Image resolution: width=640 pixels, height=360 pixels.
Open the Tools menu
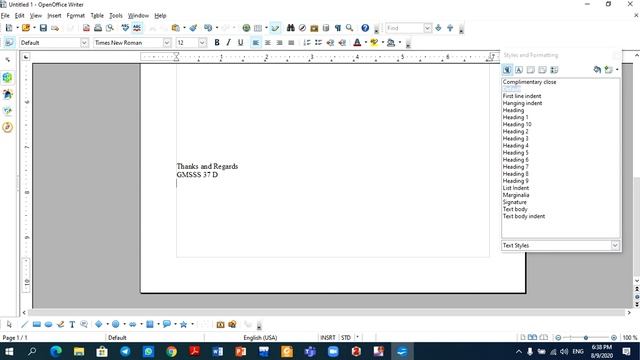tap(116, 16)
